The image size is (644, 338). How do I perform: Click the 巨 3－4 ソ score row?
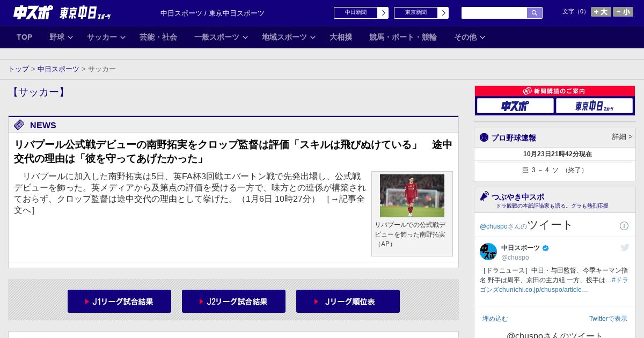click(x=555, y=170)
